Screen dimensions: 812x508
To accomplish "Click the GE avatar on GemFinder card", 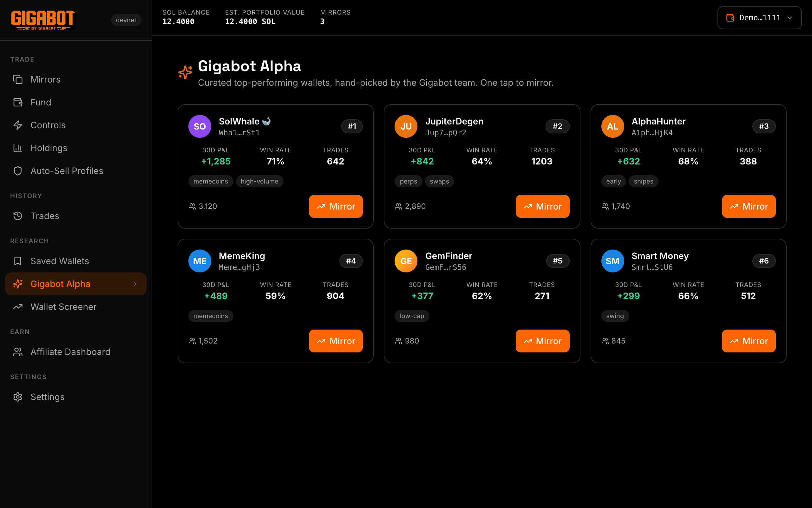I will [x=406, y=261].
